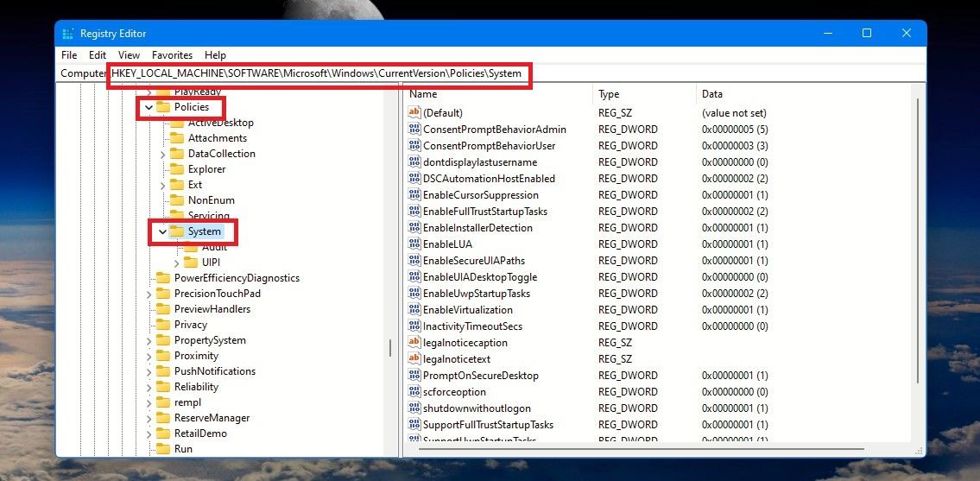Click the DWORD icon beside EnableLUA
The image size is (980, 481).
pos(414,244)
